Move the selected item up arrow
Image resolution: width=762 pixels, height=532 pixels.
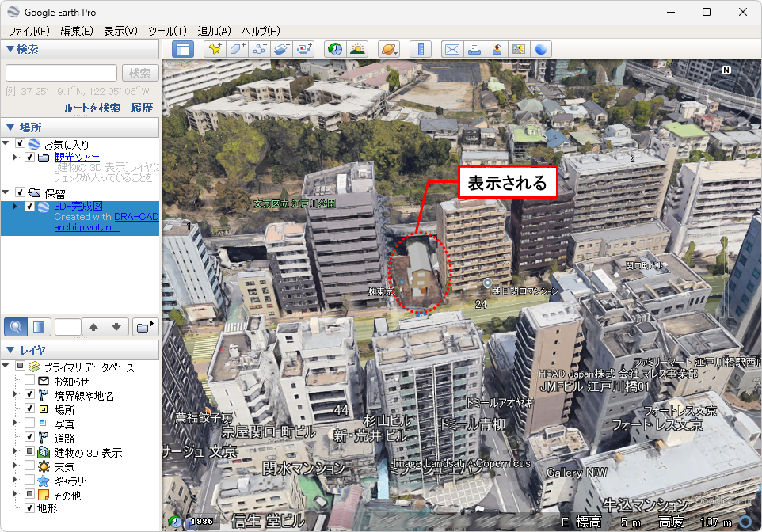[x=93, y=327]
